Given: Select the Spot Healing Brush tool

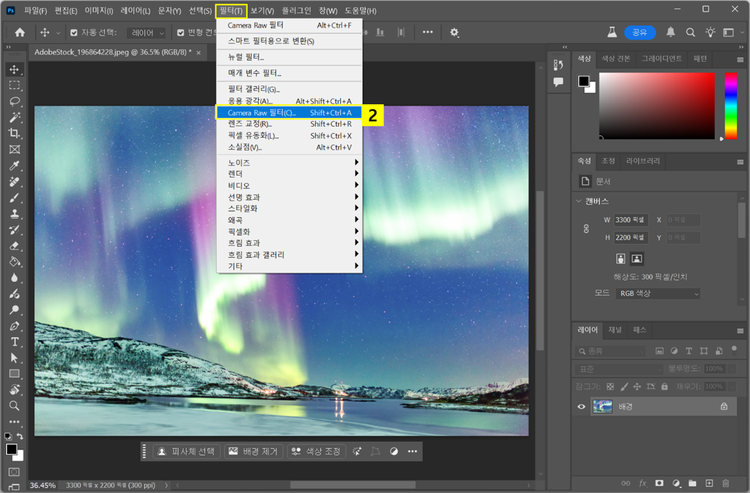Looking at the screenshot, I should click(x=14, y=182).
